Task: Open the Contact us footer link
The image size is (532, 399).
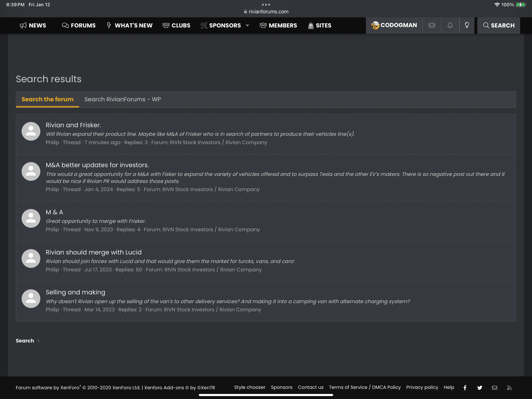Action: pos(310,387)
